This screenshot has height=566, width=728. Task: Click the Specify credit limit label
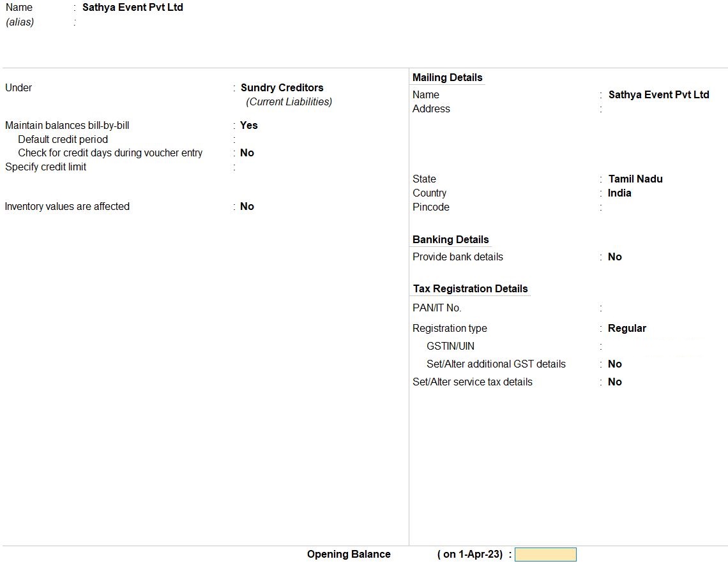(45, 167)
